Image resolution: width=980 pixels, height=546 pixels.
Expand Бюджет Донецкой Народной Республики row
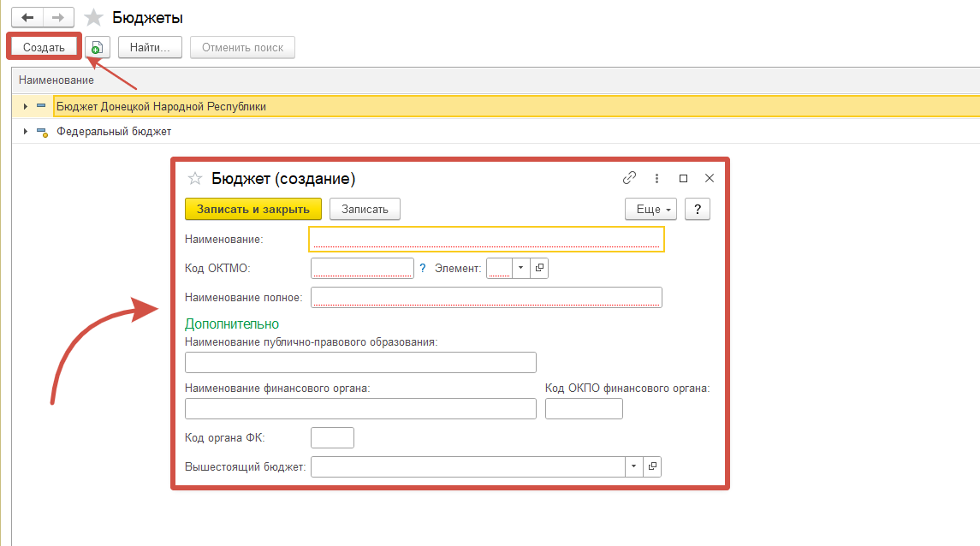point(25,107)
